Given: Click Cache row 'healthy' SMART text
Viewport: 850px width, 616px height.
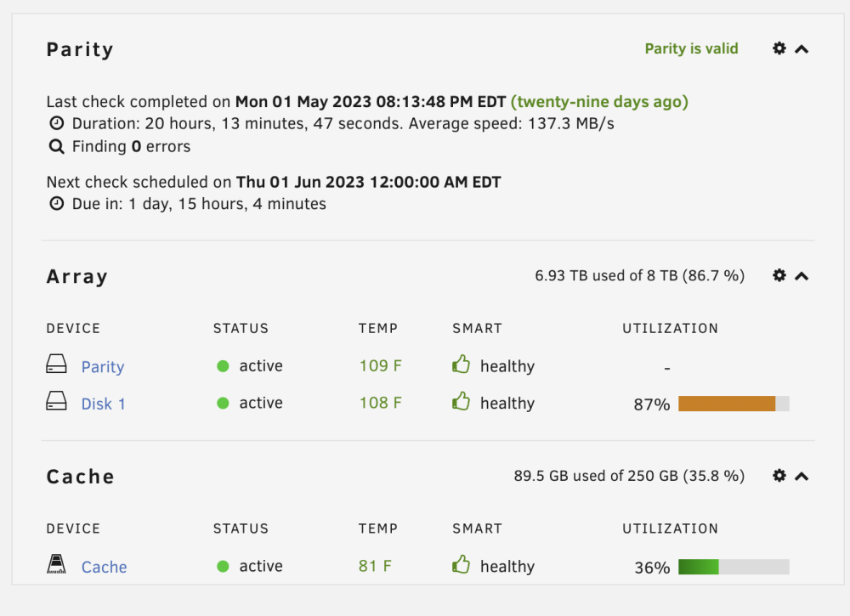Looking at the screenshot, I should click(507, 566).
